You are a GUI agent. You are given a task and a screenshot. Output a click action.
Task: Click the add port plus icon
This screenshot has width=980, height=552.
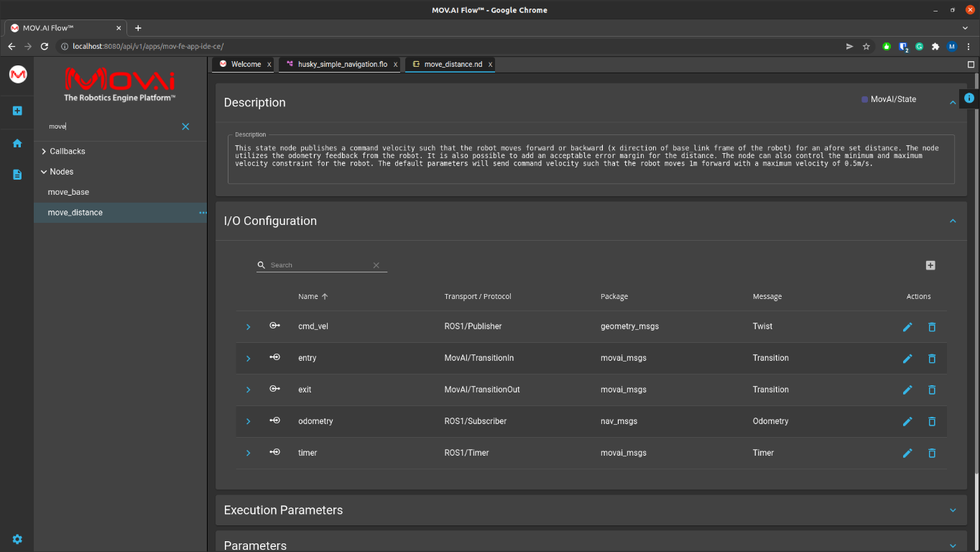(x=930, y=265)
